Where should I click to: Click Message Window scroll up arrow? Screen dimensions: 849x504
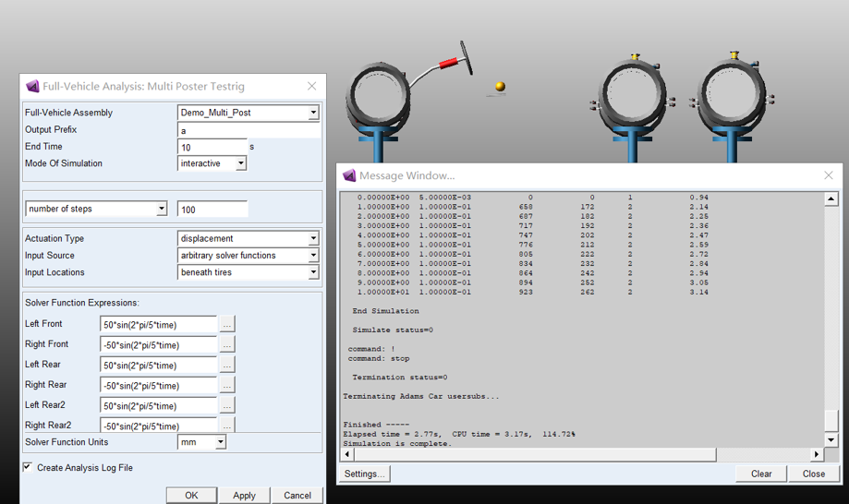pos(831,199)
